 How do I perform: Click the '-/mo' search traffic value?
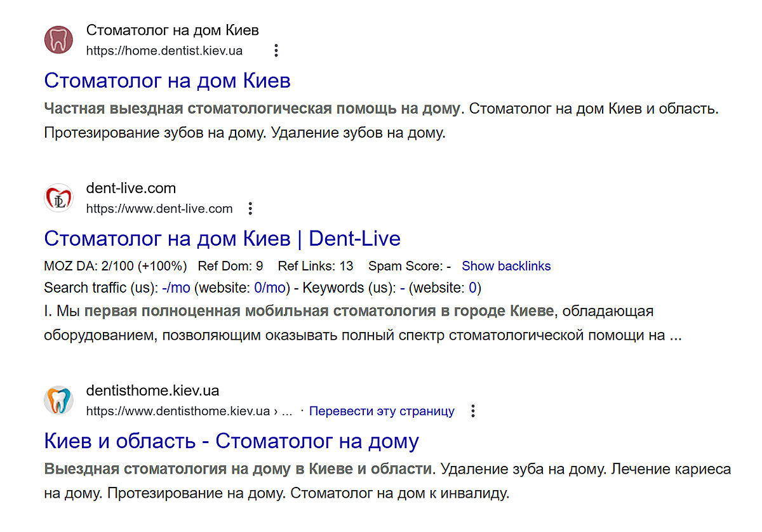[176, 288]
